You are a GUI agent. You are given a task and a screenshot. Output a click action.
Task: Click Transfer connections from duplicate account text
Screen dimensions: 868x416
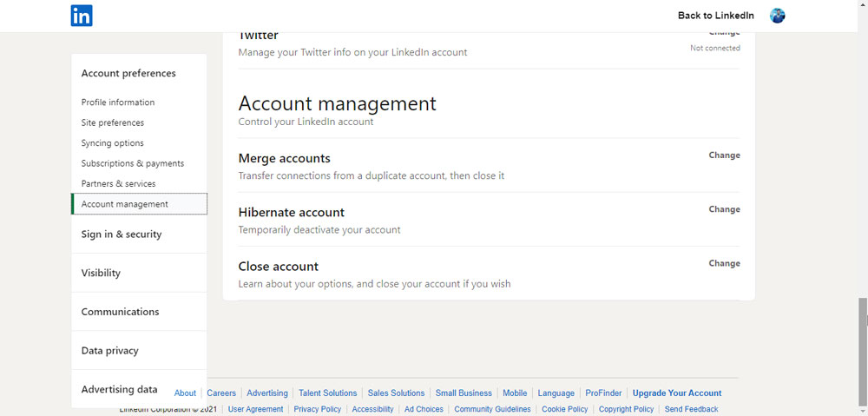(x=372, y=176)
